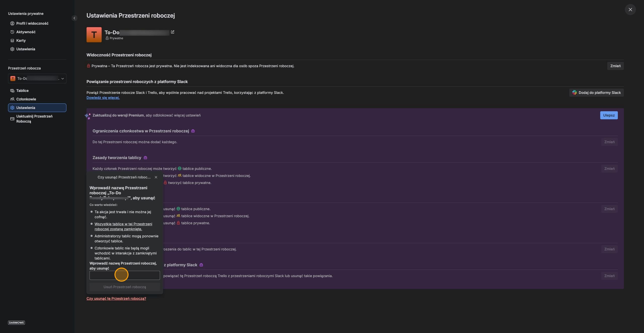Click the edit pencil beside workspace name
This screenshot has width=644, height=333.
tap(173, 32)
